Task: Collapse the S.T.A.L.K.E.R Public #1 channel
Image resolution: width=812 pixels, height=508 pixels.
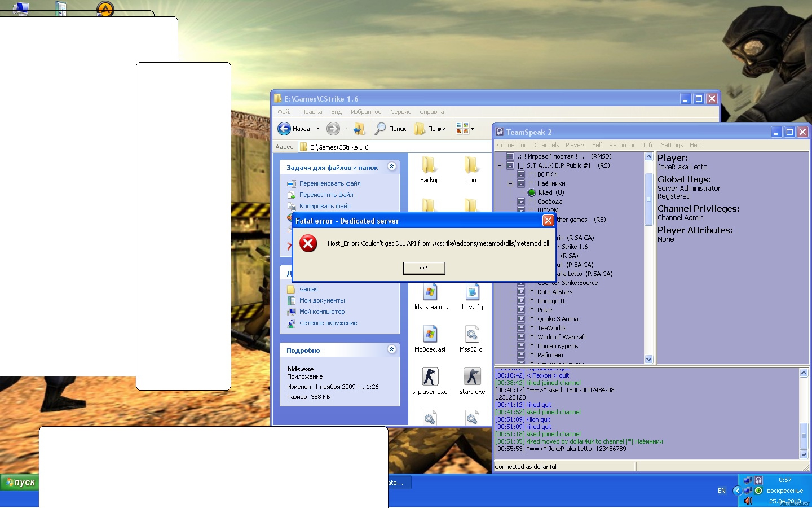Action: point(500,165)
